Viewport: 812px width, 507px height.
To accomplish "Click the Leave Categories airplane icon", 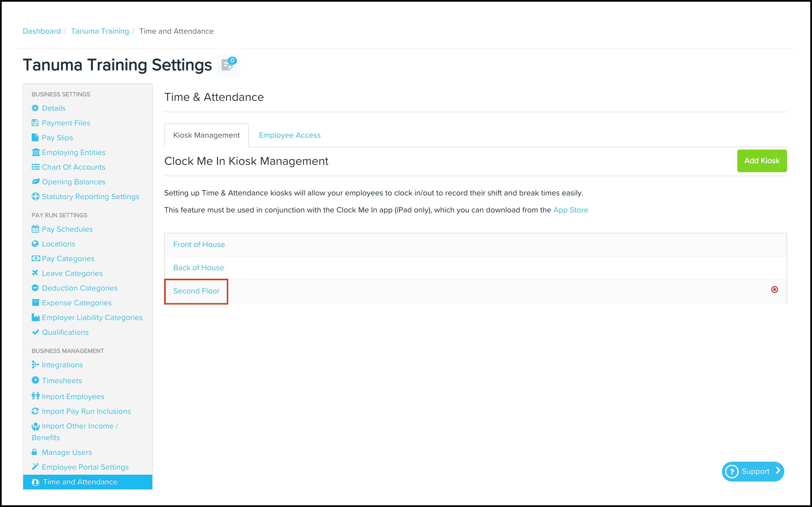I will pyautogui.click(x=35, y=273).
